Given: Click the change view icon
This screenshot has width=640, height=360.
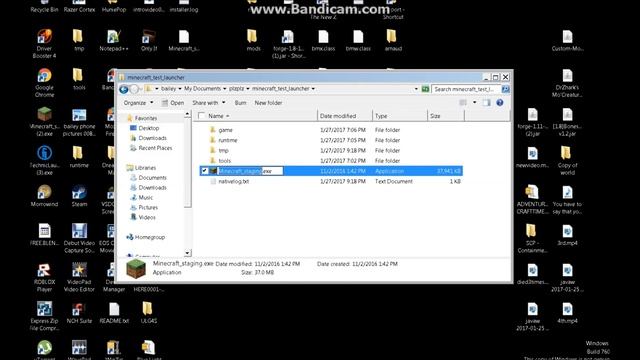Looking at the screenshot, I should click(x=463, y=103).
